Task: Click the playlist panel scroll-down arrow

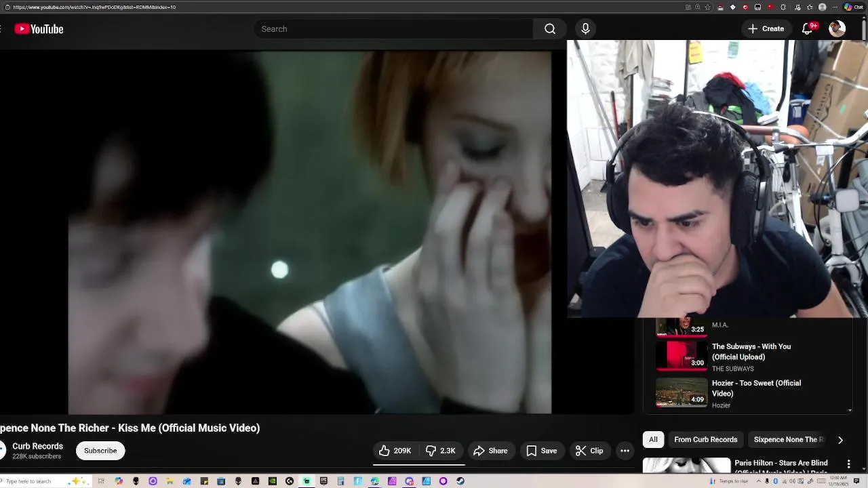Action: coord(850,410)
